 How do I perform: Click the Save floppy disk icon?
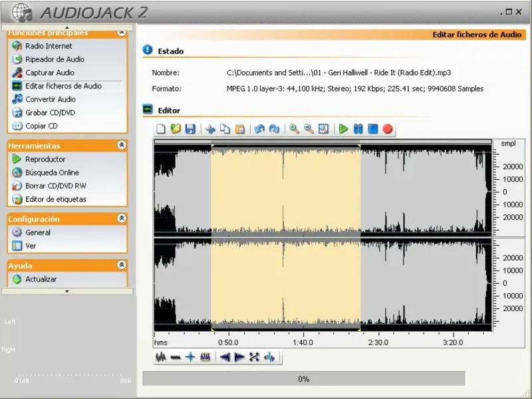[190, 129]
